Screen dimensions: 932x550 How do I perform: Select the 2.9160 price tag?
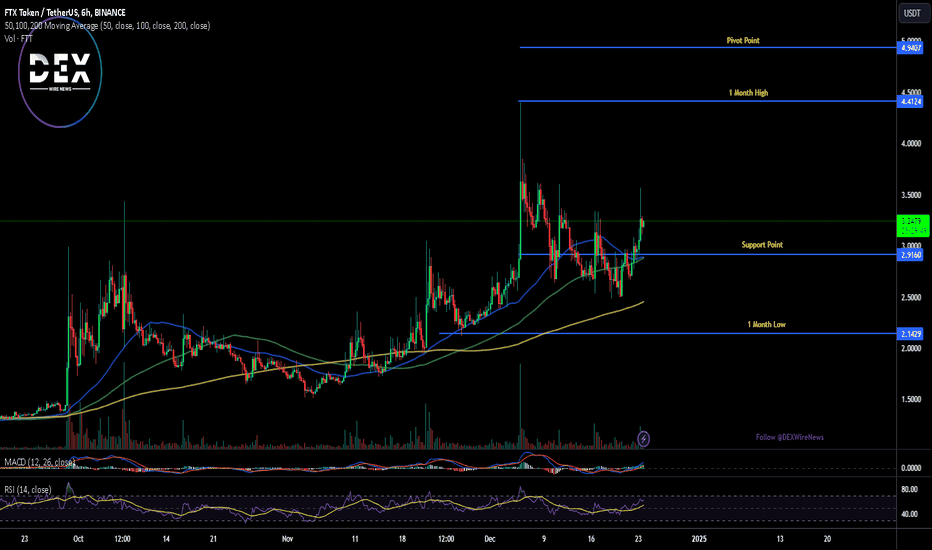click(911, 255)
